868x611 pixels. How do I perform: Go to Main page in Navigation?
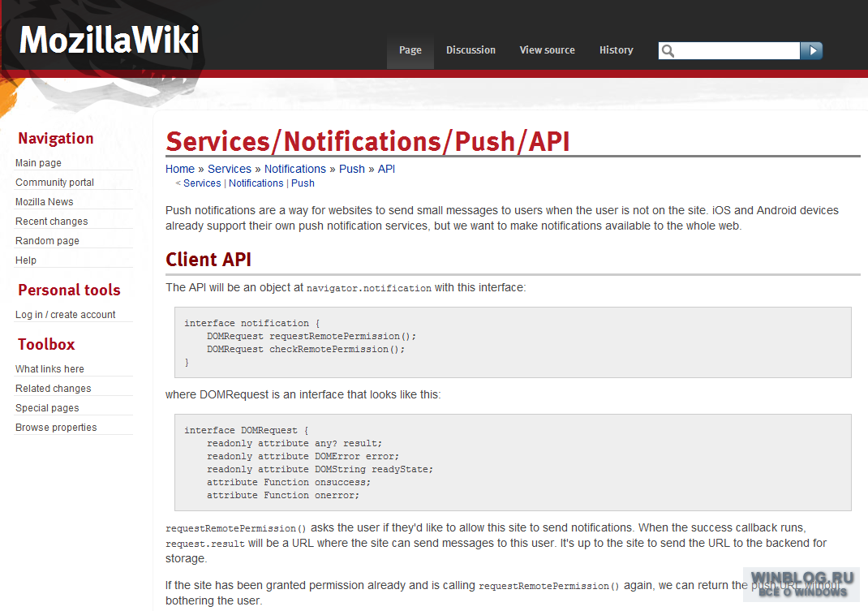(x=38, y=163)
